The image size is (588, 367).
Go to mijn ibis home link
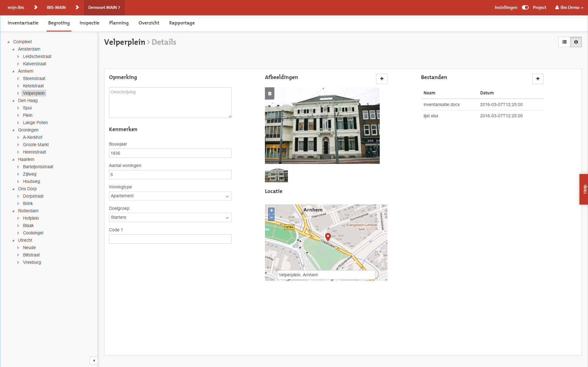pos(16,7)
